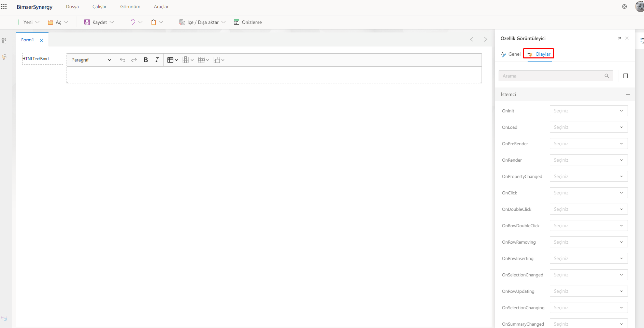Open the OnRowUpdating event dropdown

click(589, 291)
